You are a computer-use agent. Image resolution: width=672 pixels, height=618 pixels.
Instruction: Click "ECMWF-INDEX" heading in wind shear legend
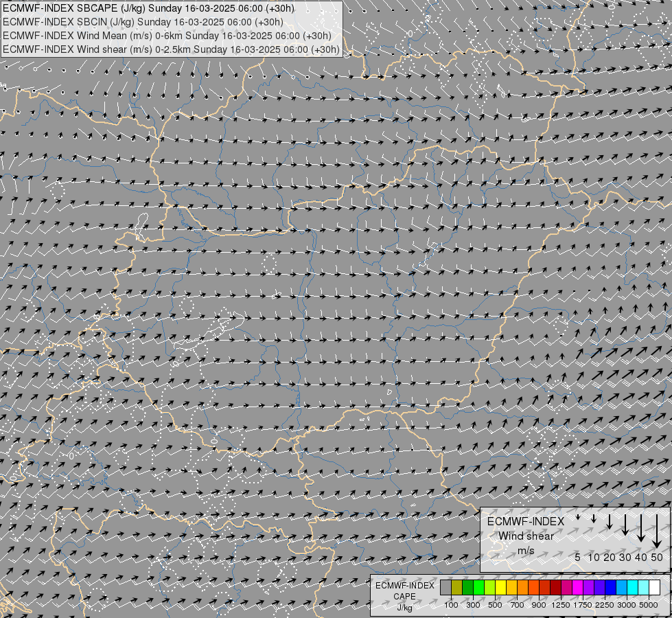point(526,521)
